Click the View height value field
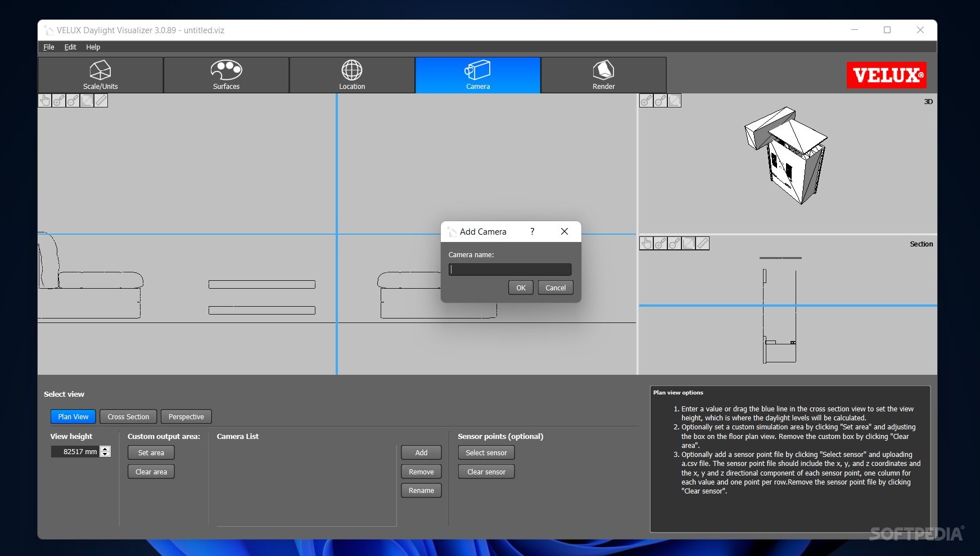The height and width of the screenshot is (556, 980). 75,451
